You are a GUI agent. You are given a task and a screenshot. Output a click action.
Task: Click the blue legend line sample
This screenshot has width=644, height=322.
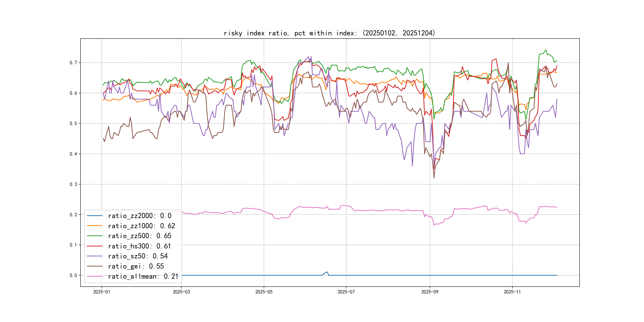(94, 215)
